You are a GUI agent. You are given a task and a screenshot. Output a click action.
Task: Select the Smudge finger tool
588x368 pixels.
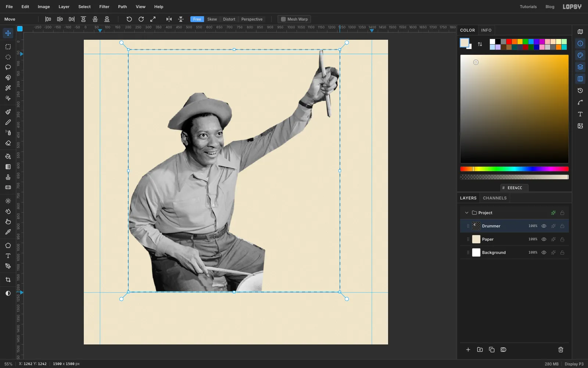tap(8, 222)
